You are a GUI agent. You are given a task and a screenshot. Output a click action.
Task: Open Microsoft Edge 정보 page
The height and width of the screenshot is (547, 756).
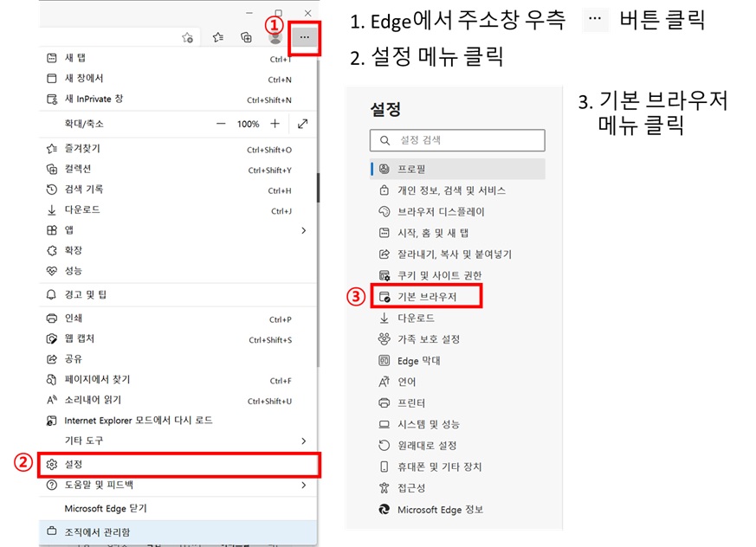(457, 510)
